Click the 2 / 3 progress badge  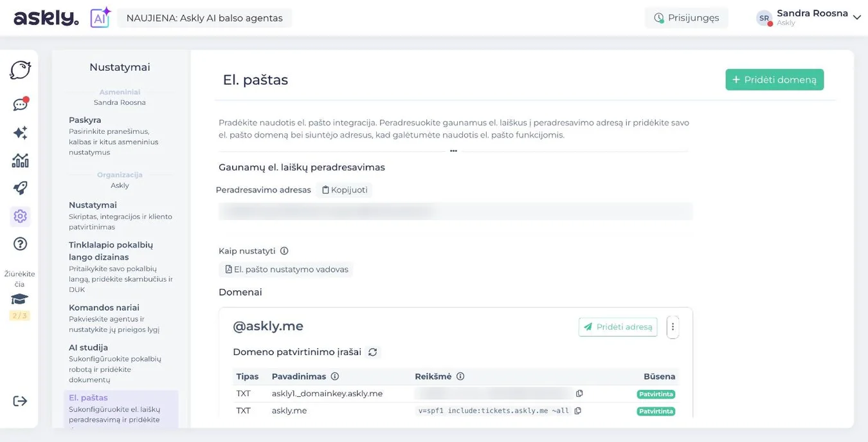pos(19,315)
